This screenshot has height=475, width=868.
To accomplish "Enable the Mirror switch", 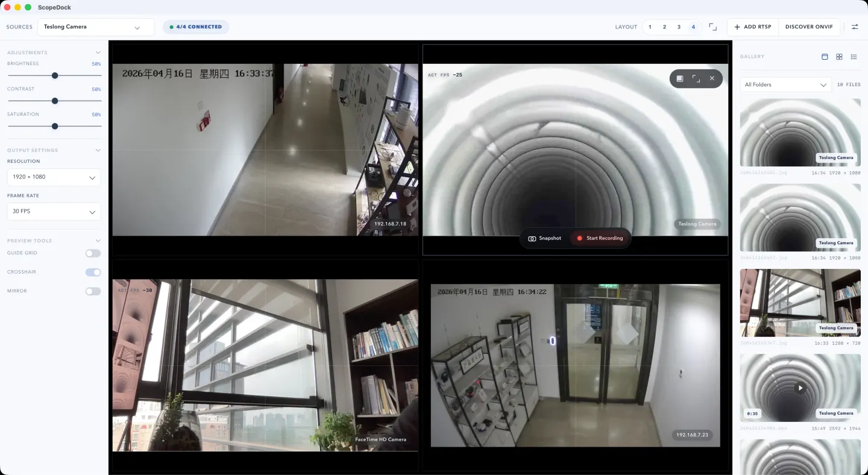I will click(93, 291).
